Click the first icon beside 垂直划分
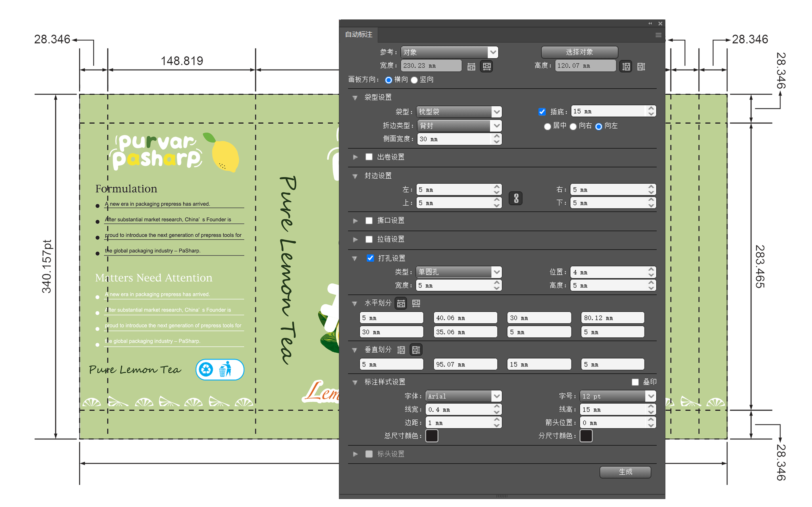Screen dimensions: 812x507 coord(401,350)
